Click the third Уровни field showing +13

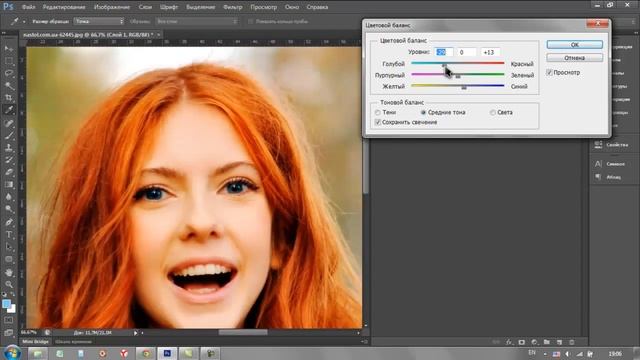490,52
